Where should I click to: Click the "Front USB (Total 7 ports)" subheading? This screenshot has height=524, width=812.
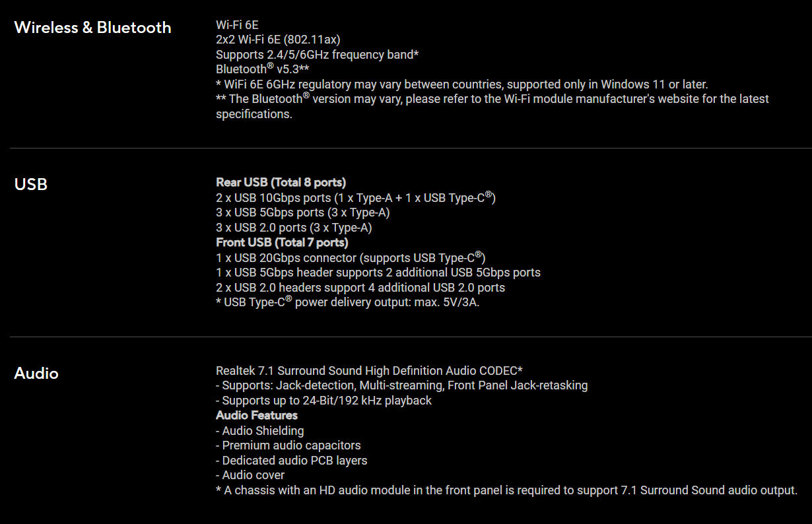[282, 242]
